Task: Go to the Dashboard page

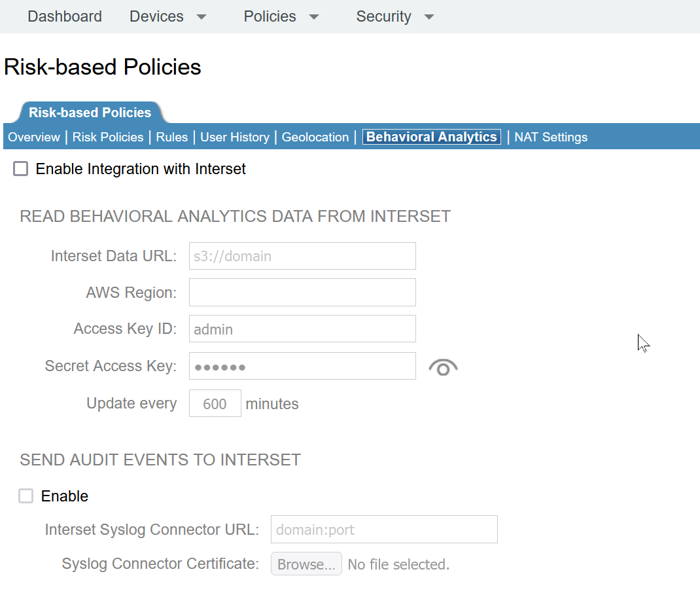Action: point(64,16)
